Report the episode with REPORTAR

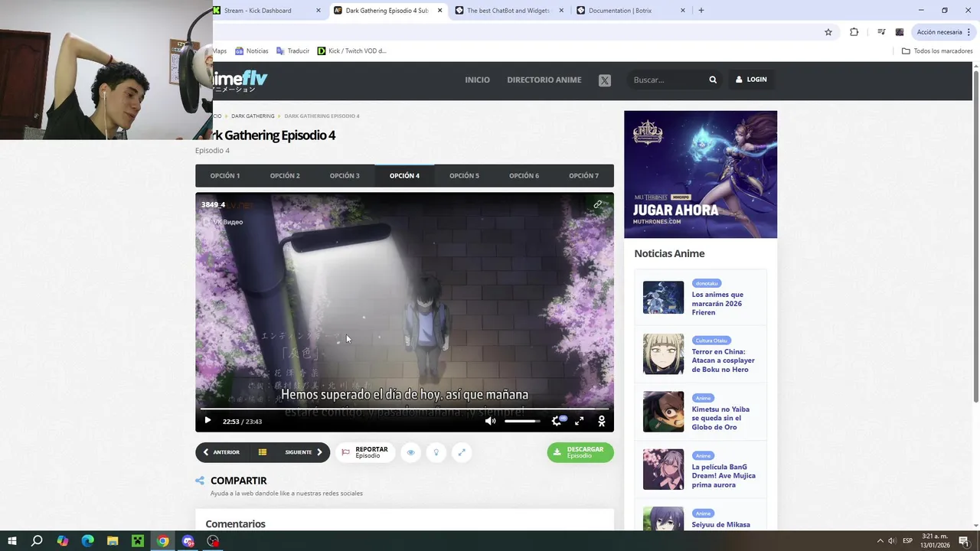click(365, 452)
